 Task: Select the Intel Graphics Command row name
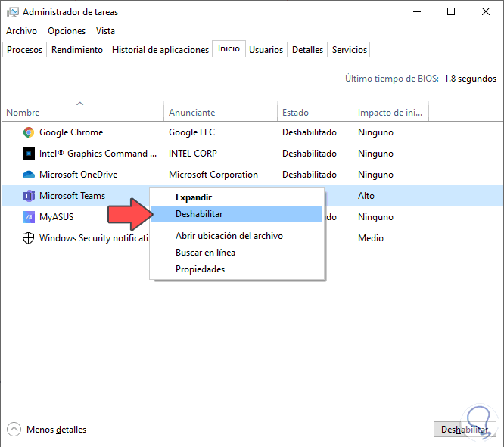point(98,154)
